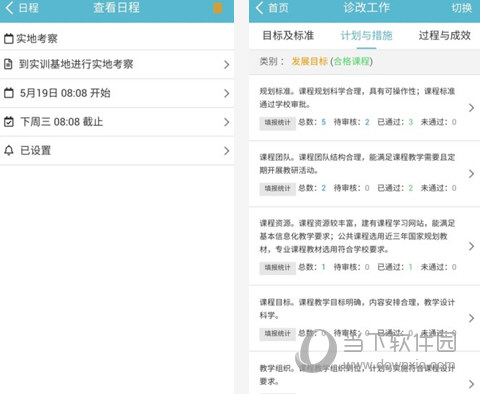
Task: Tap 总数: 1 under 课程资源
Action: 312,267
